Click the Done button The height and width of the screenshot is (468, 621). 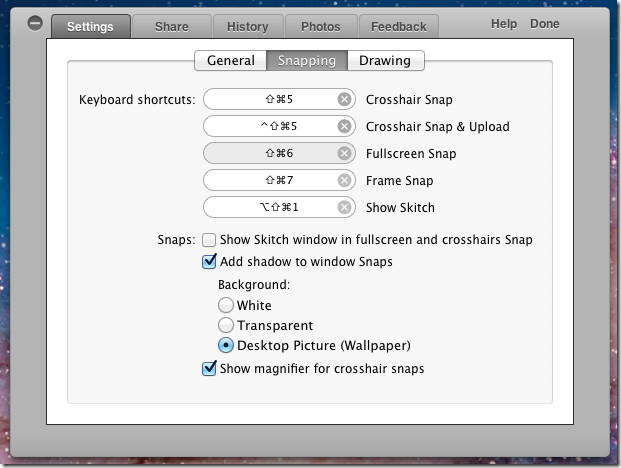click(545, 24)
